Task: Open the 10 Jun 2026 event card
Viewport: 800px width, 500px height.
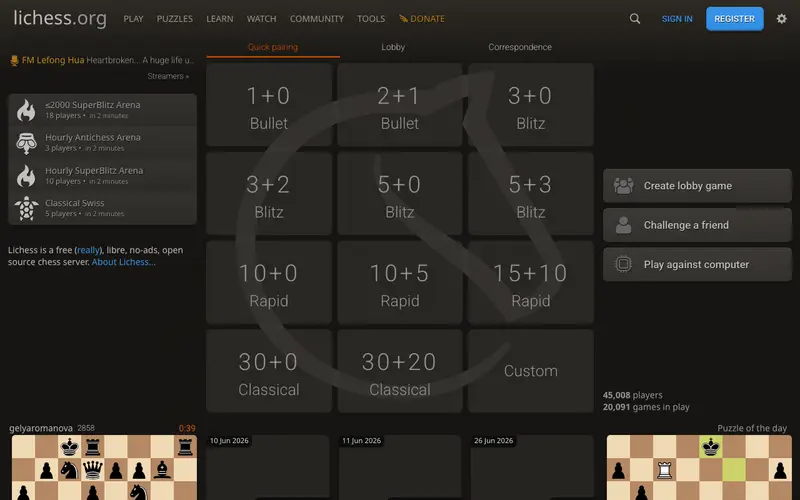Action: tap(268, 467)
